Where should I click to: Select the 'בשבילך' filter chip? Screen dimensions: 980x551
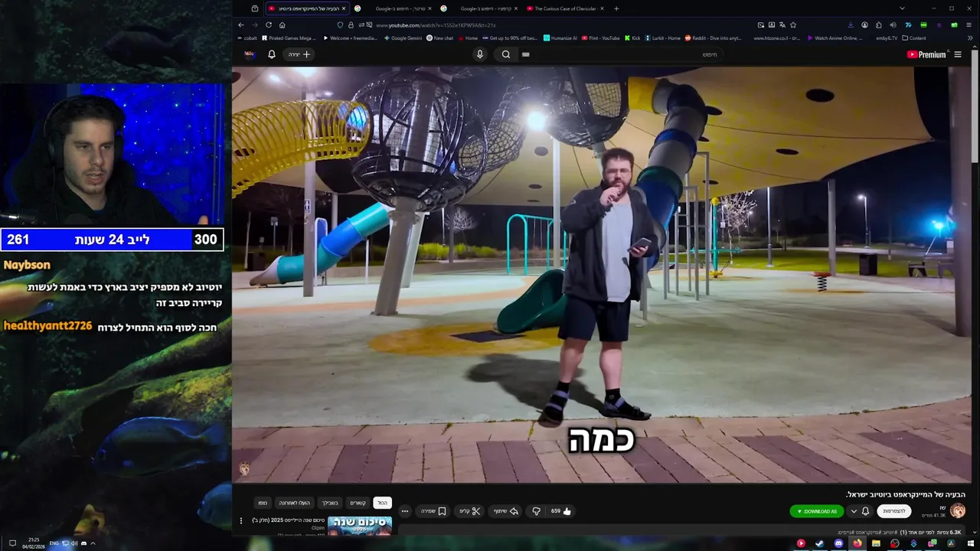329,503
